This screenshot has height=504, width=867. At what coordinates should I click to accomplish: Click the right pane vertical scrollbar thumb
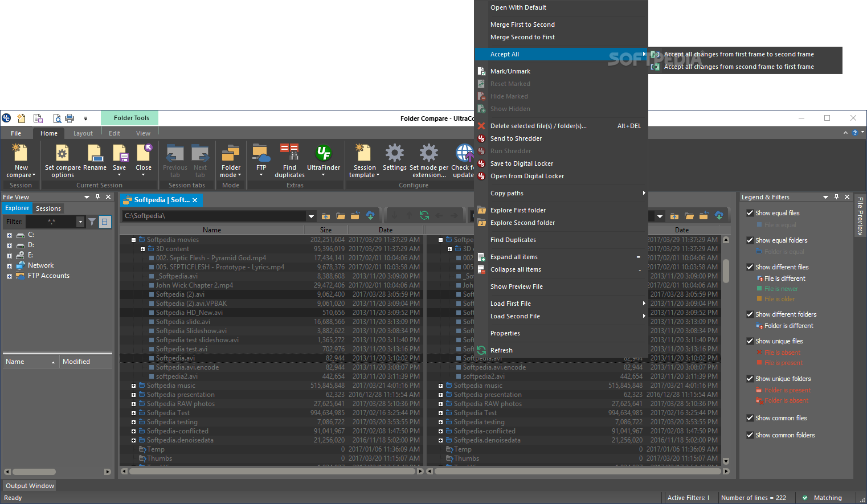pyautogui.click(x=726, y=271)
